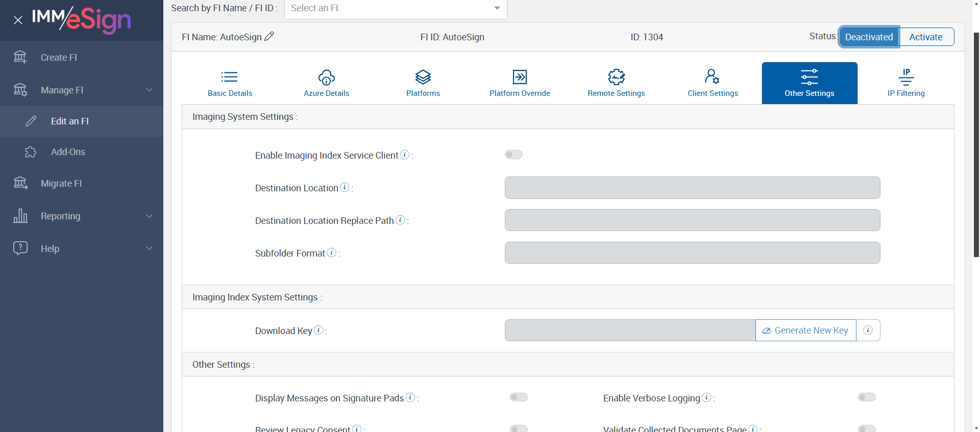Click the Destination Location Replace Path field
The image size is (980, 432).
pos(692,220)
